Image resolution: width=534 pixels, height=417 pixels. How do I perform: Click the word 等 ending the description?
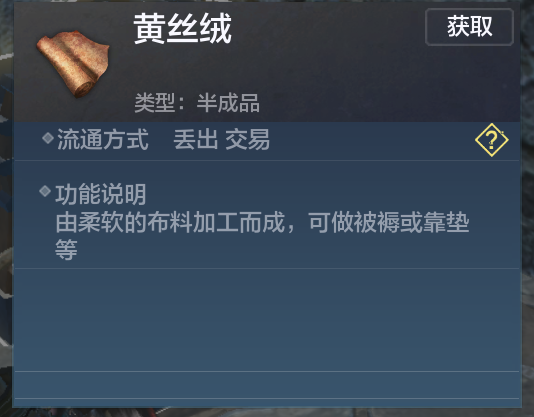pyautogui.click(x=66, y=250)
